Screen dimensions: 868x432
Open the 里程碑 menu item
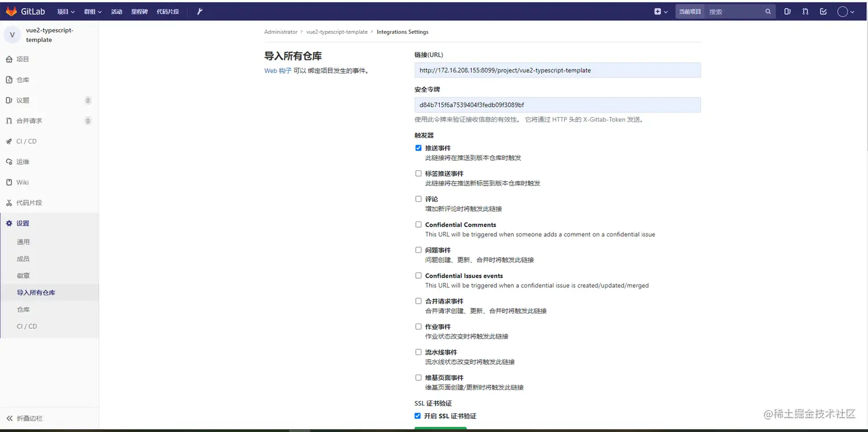(139, 11)
